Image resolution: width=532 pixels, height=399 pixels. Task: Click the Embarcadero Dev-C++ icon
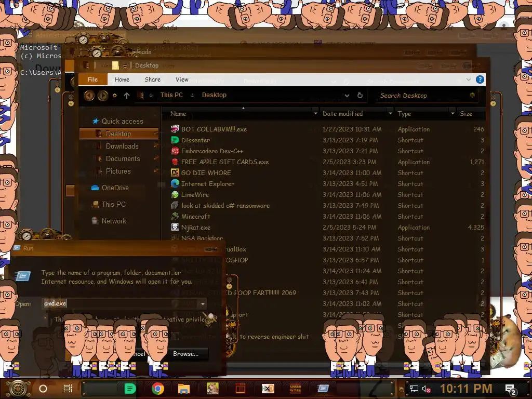pyautogui.click(x=175, y=151)
